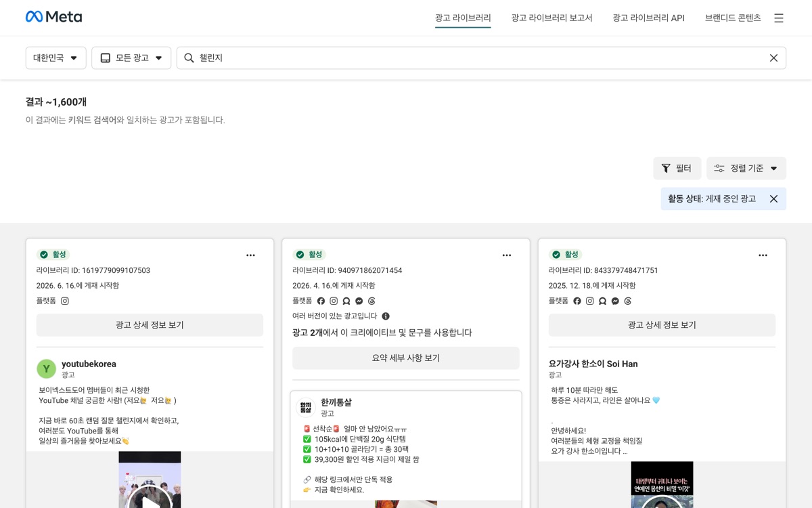812x508 pixels.
Task: Open more options for Soi Han ad
Action: pos(763,255)
